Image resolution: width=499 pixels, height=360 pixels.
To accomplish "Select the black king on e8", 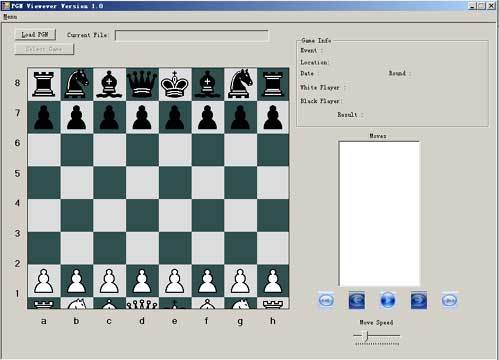I will (x=175, y=84).
